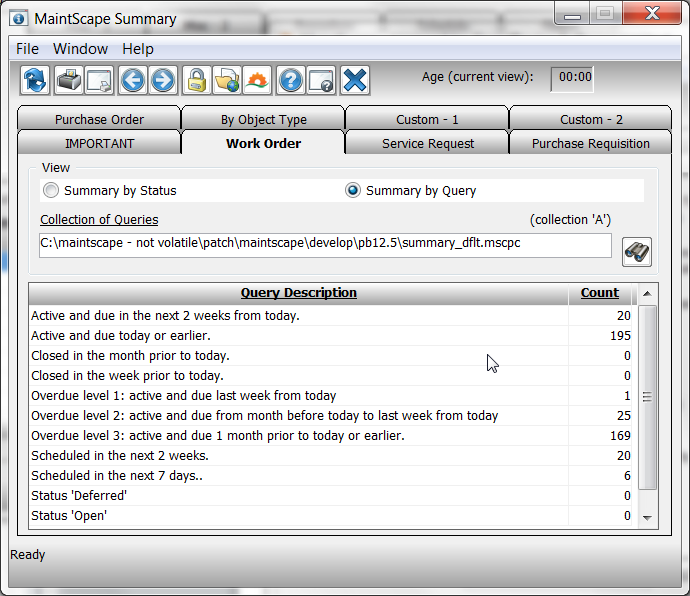Select row 'Closed in the week prior to today.'
This screenshot has height=596, width=690.
click(330, 375)
